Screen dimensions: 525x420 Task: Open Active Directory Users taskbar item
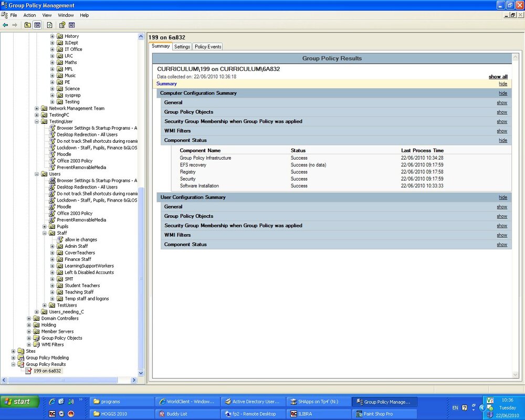(253, 402)
